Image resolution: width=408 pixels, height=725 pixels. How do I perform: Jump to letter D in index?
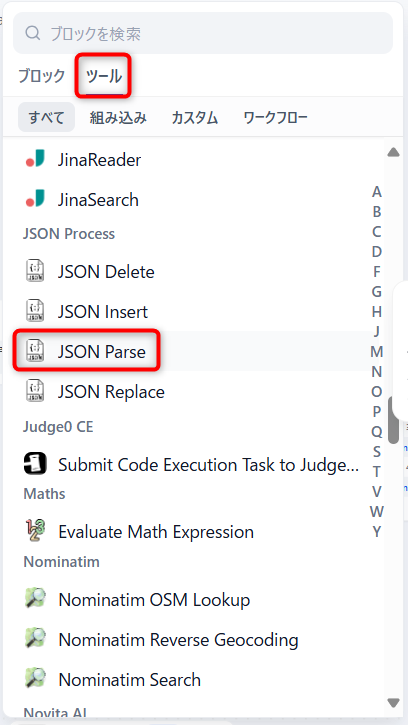pos(377,252)
